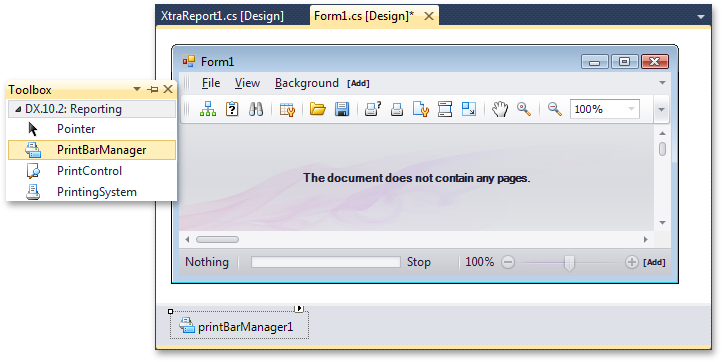The image size is (722, 362).
Task: Click the Save floppy disk icon
Action: pos(342,109)
